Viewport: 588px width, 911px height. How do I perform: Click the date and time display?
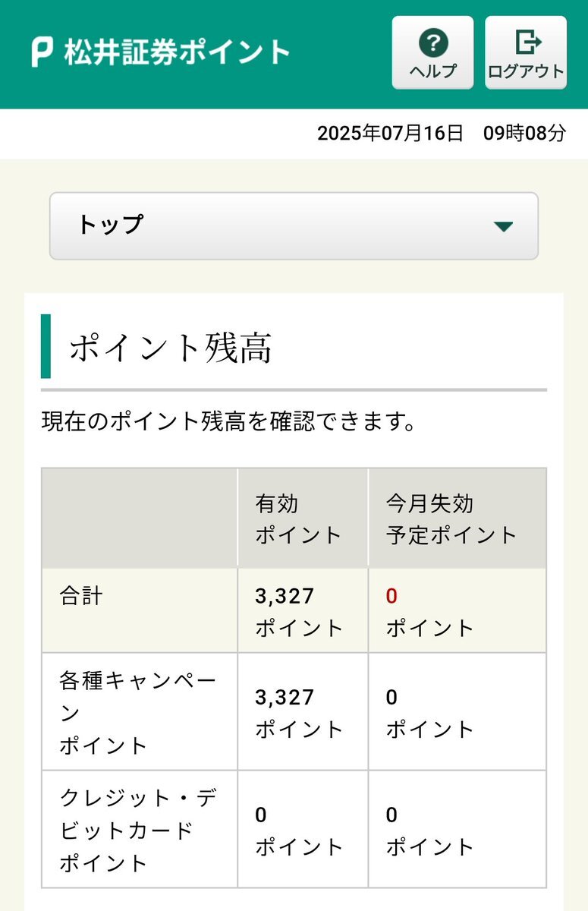(x=442, y=134)
